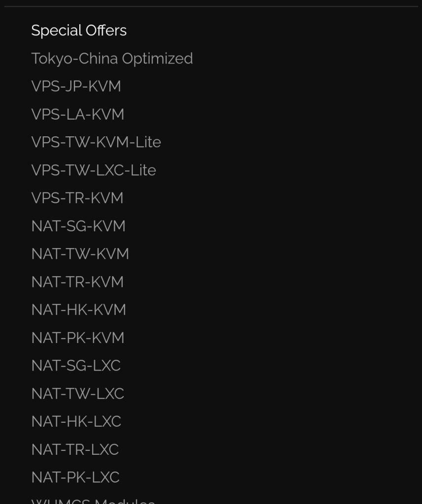Open the Special Offers category
This screenshot has height=504, width=422.
[x=79, y=31]
